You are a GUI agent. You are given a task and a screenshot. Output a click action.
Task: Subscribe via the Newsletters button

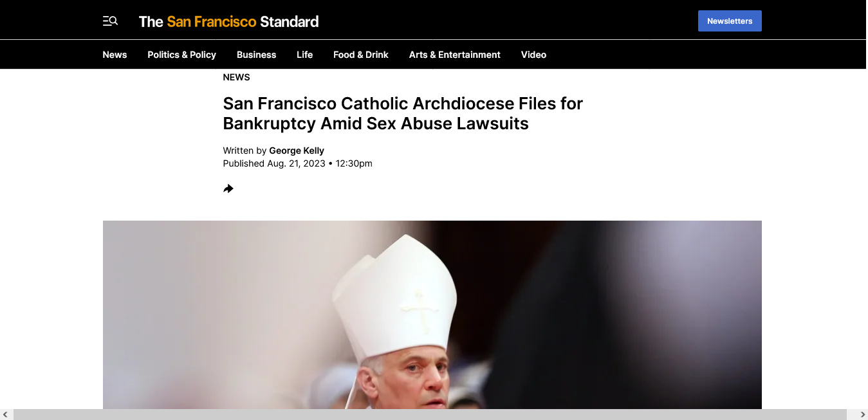[x=730, y=21]
